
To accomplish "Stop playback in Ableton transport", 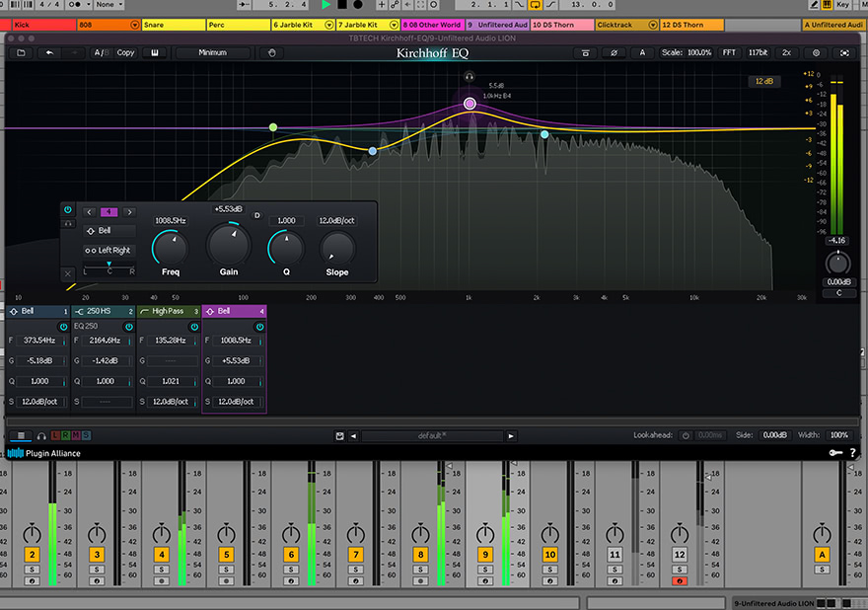I will pos(342,4).
